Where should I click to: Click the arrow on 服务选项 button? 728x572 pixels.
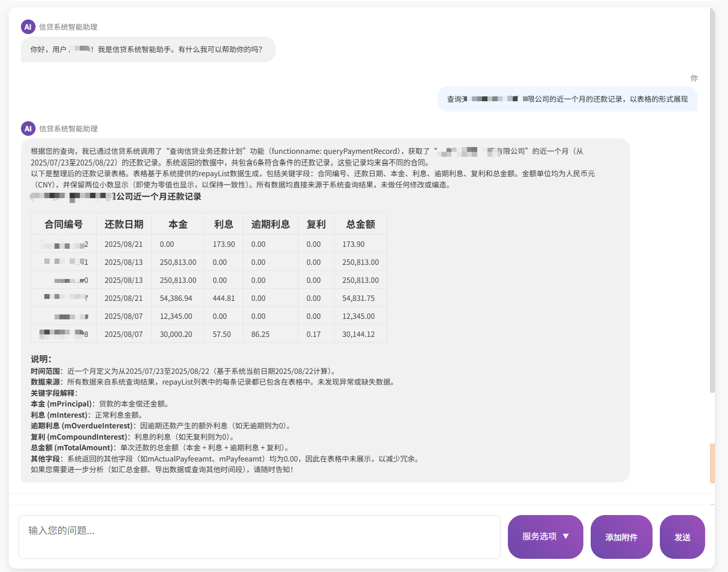(x=566, y=536)
